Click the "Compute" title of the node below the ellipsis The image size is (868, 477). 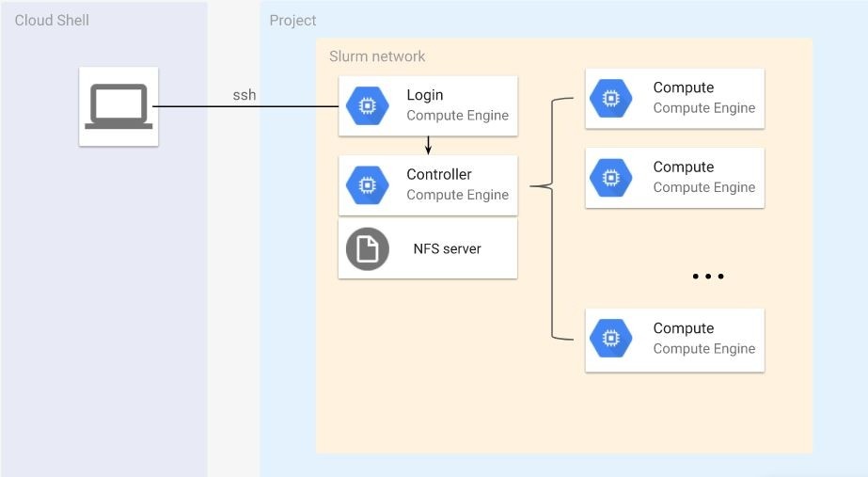pyautogui.click(x=683, y=328)
